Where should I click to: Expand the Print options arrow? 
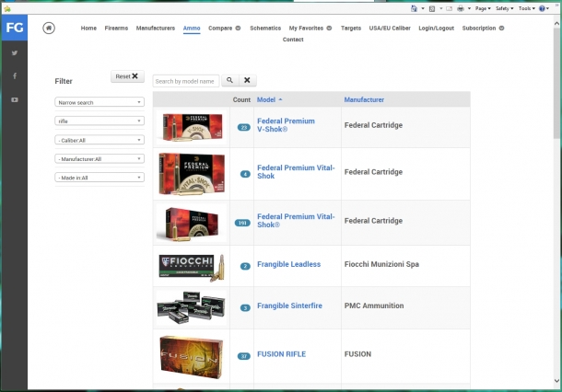pyautogui.click(x=469, y=8)
